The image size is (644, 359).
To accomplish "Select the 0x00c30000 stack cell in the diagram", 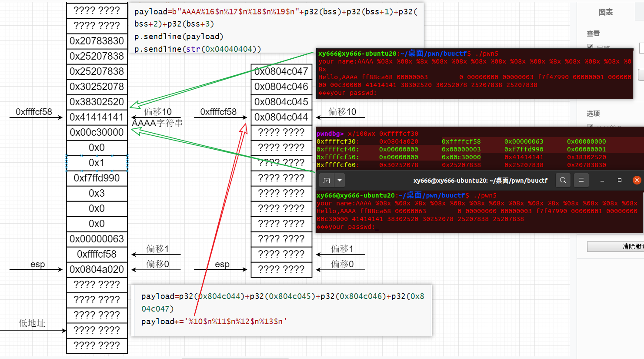I will 97,132.
